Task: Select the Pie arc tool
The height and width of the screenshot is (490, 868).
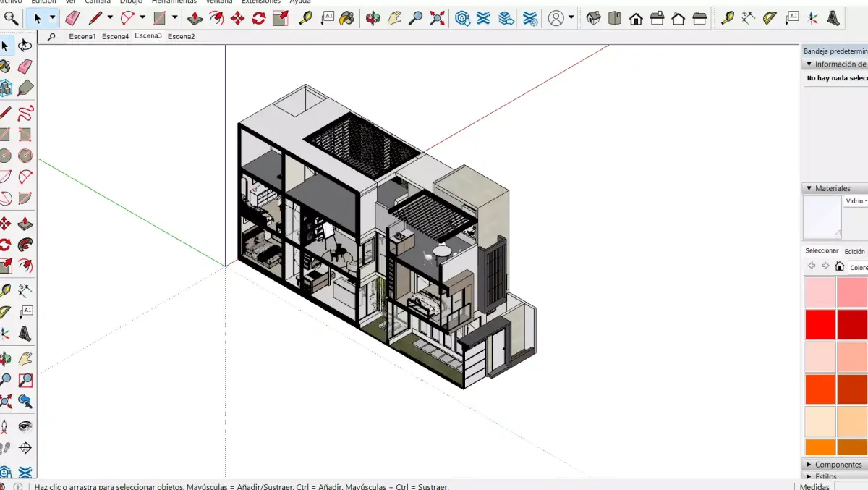Action: pyautogui.click(x=25, y=198)
